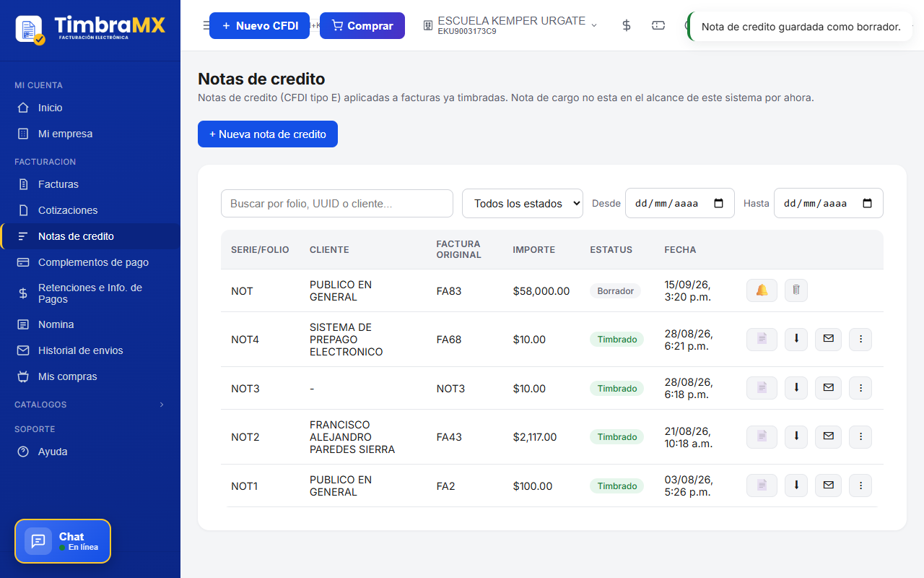Open Cotizaciones in the sidebar
This screenshot has height=578, width=924.
(90, 210)
